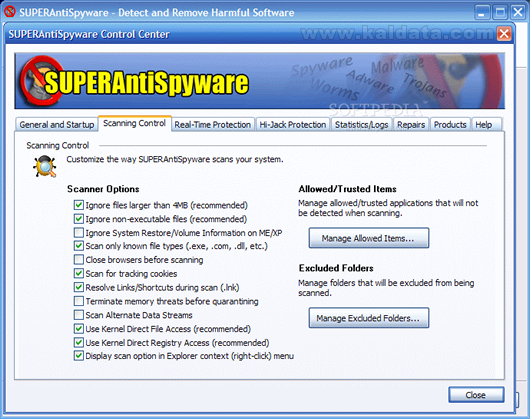The width and height of the screenshot is (530, 419).
Task: Enable Close browsers before scanning
Action: tap(78, 260)
